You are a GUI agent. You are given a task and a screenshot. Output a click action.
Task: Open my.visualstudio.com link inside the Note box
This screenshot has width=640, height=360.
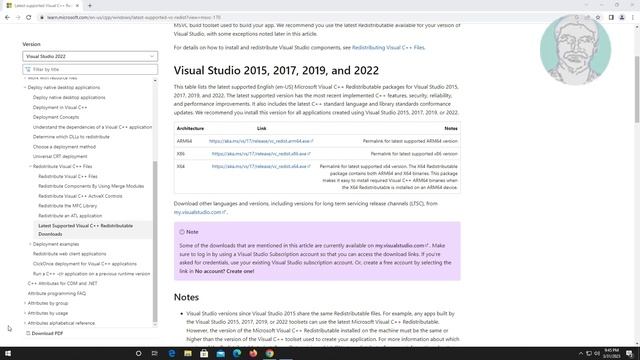402,246
